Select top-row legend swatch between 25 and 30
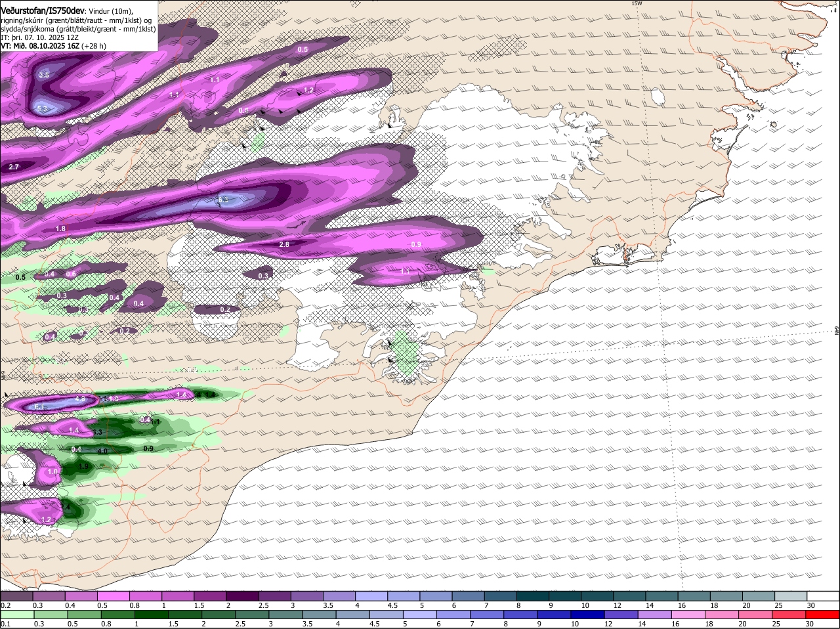 tap(791, 596)
